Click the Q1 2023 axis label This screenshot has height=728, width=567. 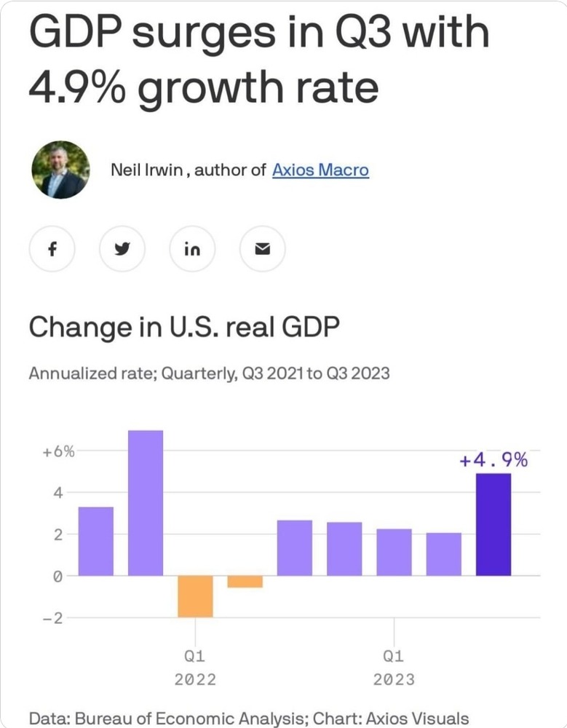pyautogui.click(x=394, y=668)
